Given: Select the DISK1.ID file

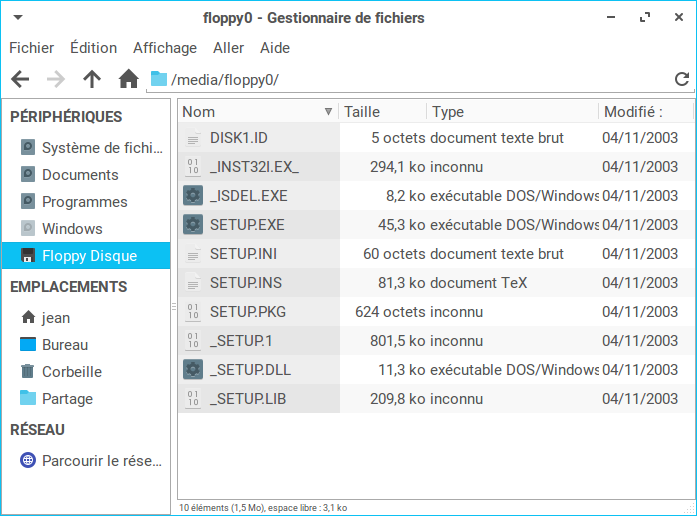Looking at the screenshot, I should (x=238, y=138).
